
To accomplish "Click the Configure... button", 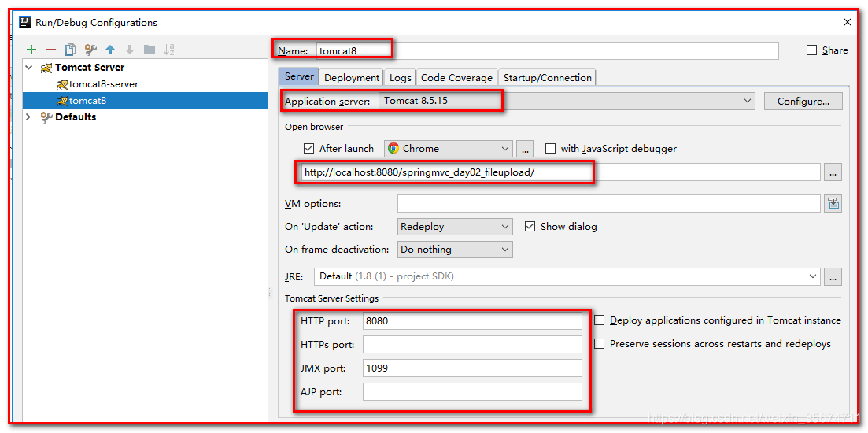I will click(x=803, y=102).
